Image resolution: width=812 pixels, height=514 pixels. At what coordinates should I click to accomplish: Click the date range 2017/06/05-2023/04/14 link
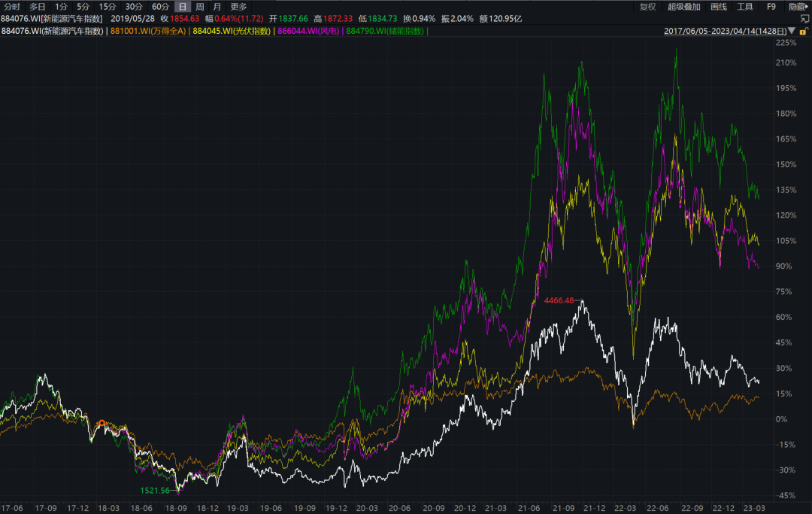pos(725,32)
